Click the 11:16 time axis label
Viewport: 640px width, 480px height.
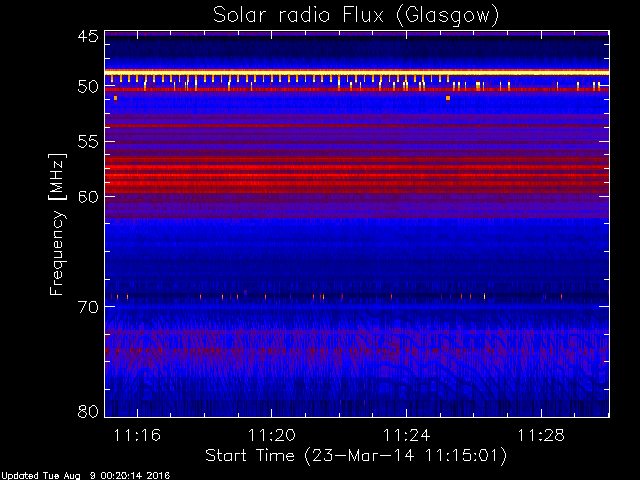tap(137, 436)
